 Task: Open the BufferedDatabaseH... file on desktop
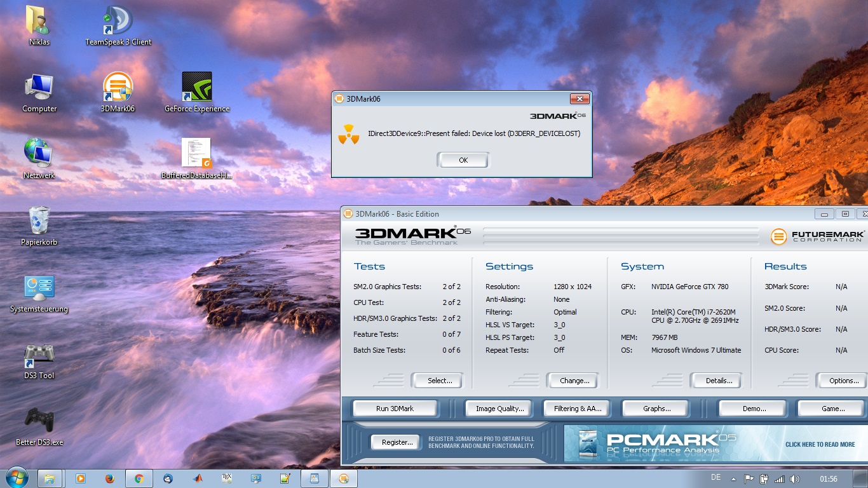pyautogui.click(x=197, y=159)
